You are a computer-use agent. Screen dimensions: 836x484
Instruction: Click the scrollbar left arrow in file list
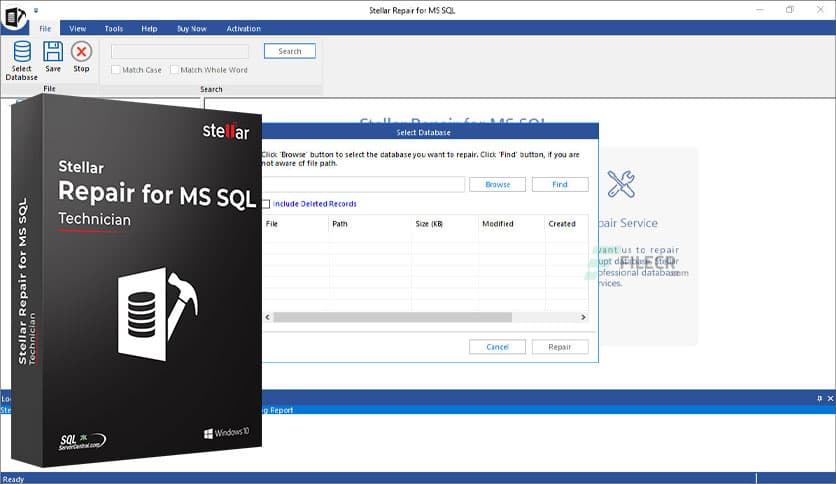pyautogui.click(x=268, y=317)
